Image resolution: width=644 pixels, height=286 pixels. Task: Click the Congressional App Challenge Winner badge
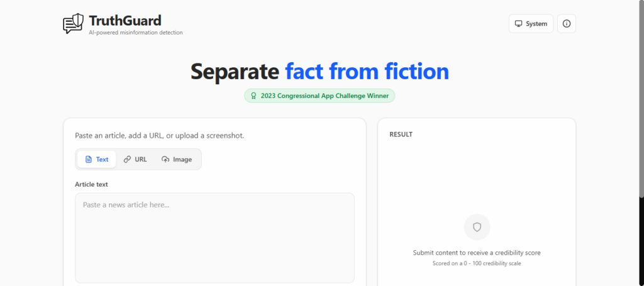[x=319, y=96]
